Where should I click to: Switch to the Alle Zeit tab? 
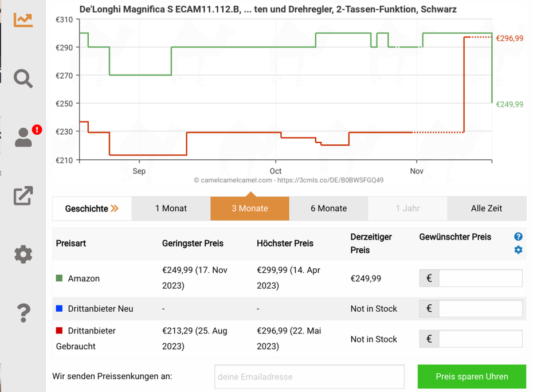[x=487, y=209]
